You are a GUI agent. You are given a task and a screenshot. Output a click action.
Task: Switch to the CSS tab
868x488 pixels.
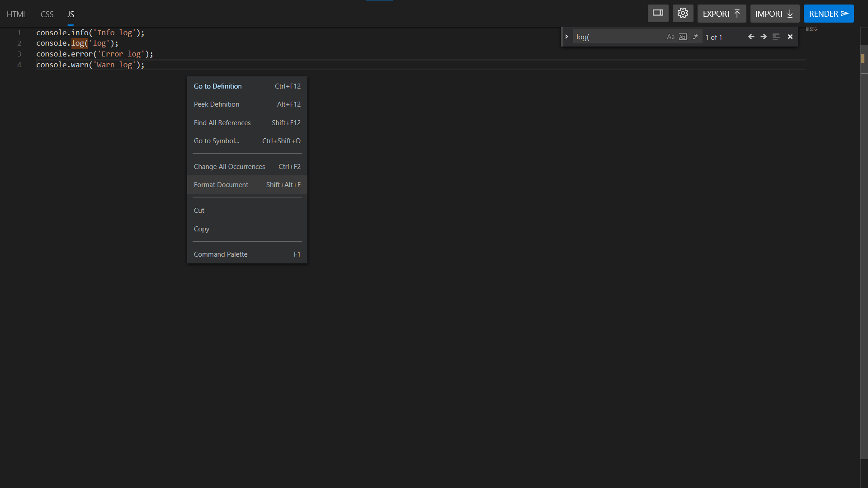point(47,14)
